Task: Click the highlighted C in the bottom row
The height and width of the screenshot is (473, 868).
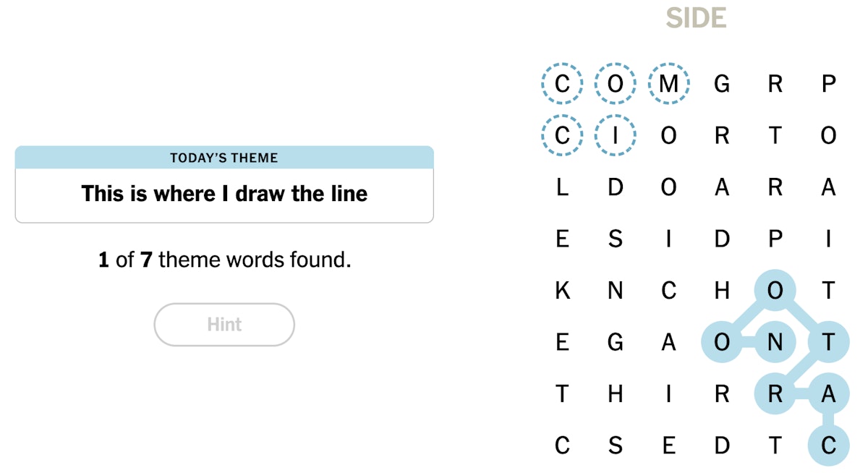Action: [x=827, y=446]
